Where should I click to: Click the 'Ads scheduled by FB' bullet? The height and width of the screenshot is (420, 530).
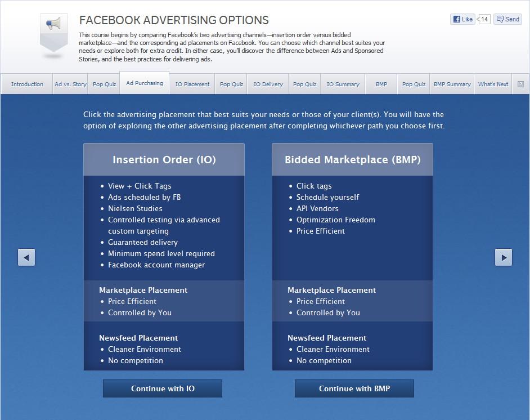click(145, 197)
